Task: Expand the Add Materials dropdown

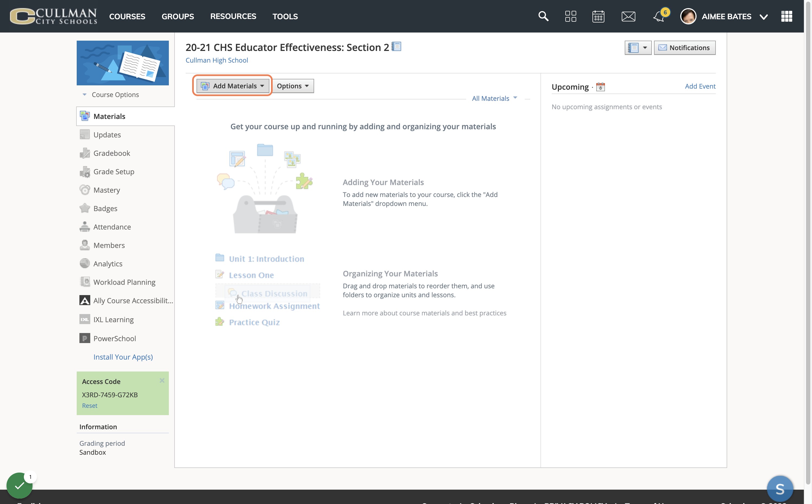Action: [x=232, y=86]
